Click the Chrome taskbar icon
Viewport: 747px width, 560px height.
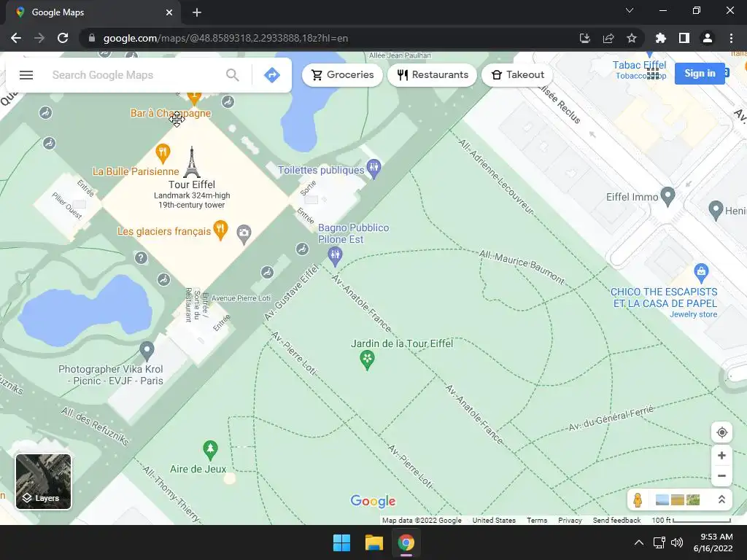(406, 542)
